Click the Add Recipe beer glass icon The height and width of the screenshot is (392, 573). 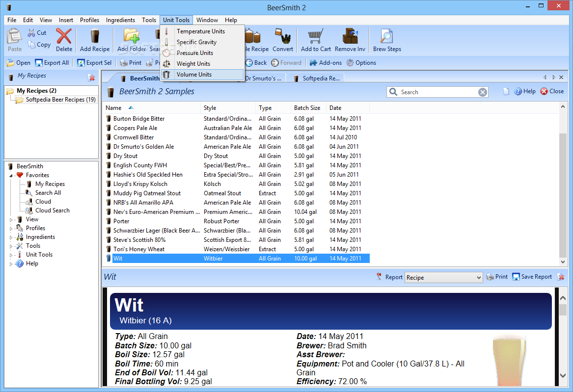click(95, 36)
